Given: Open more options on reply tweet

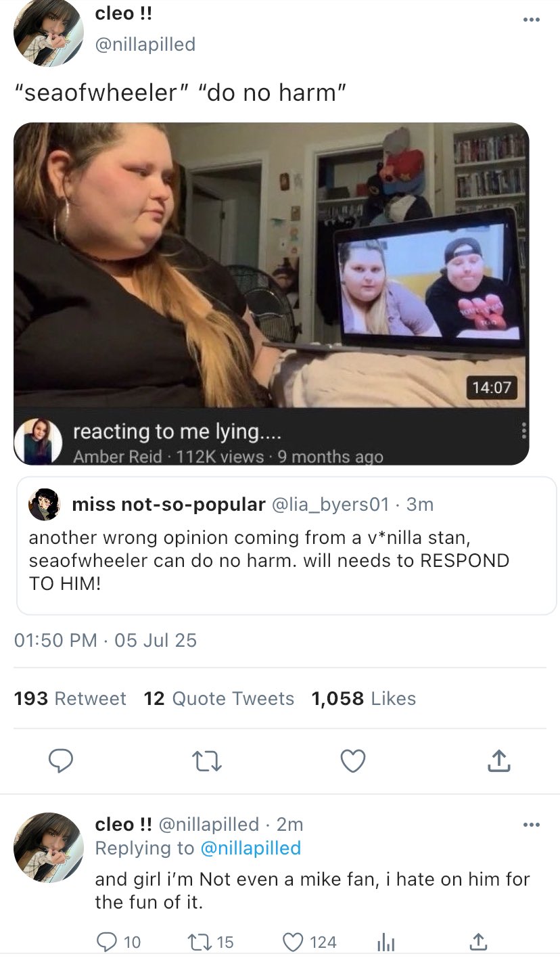Looking at the screenshot, I should coord(532,825).
